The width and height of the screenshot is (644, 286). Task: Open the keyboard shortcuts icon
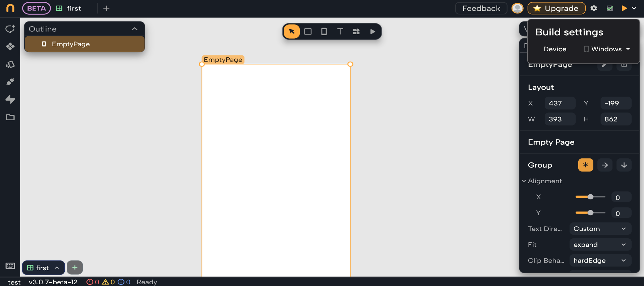coord(10,266)
